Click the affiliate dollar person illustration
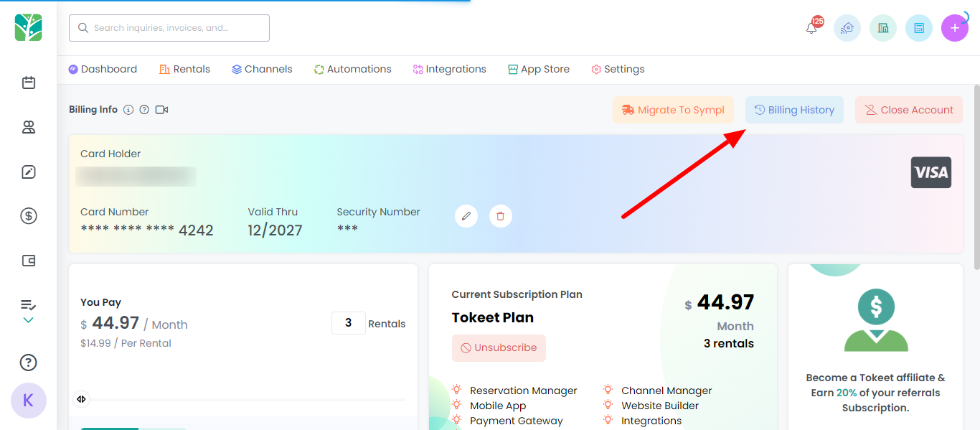The image size is (980, 430). [876, 320]
